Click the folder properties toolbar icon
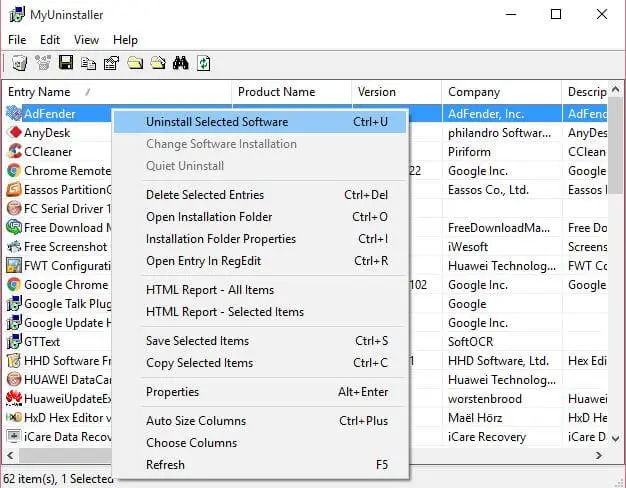626x488 pixels. coord(158,63)
